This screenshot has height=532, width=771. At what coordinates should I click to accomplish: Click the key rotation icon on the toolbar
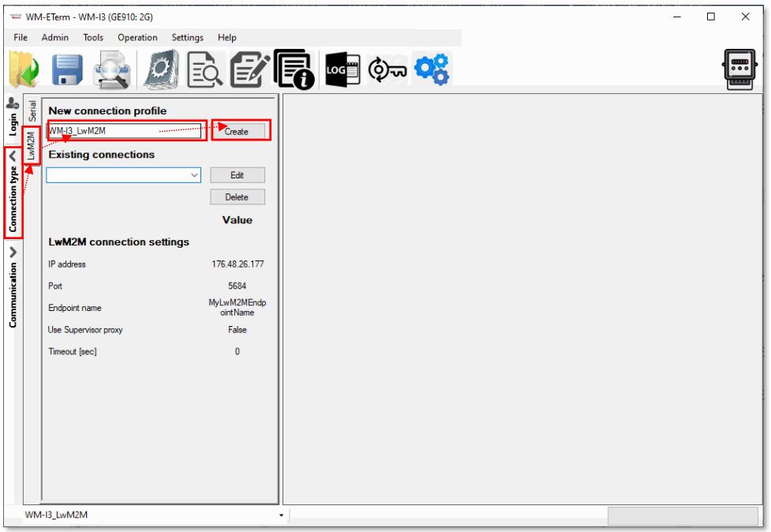coord(386,69)
